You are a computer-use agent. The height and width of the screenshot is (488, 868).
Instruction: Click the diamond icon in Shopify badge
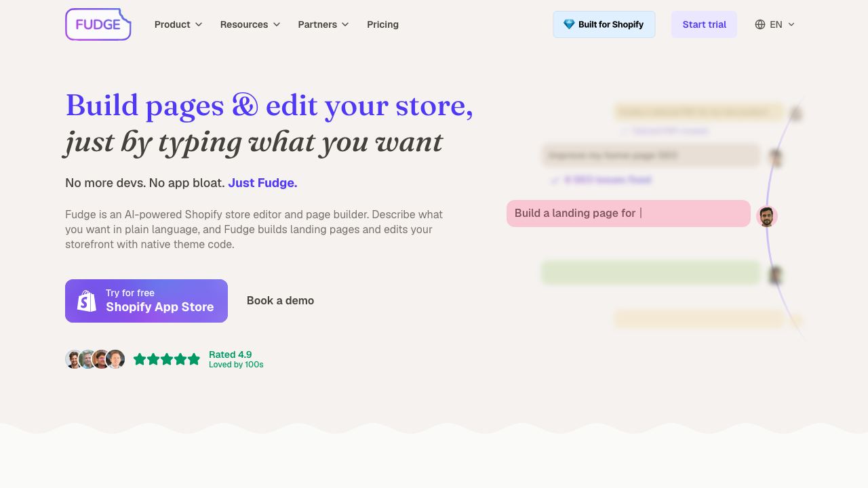pyautogui.click(x=569, y=24)
